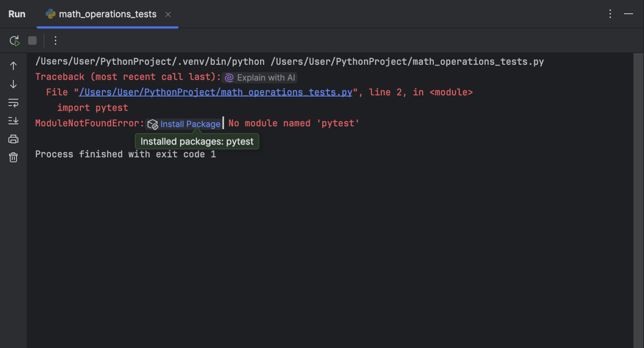Screen dimensions: 644x348
Task: Rerun math_operations_tests with the rerun icon
Action: pyautogui.click(x=14, y=41)
